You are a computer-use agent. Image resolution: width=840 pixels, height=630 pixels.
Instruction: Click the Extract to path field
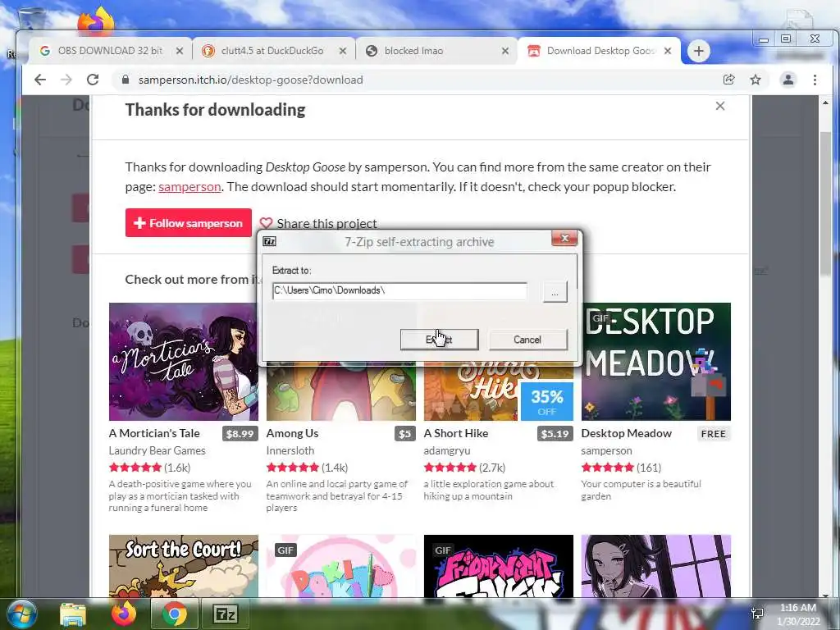399,291
